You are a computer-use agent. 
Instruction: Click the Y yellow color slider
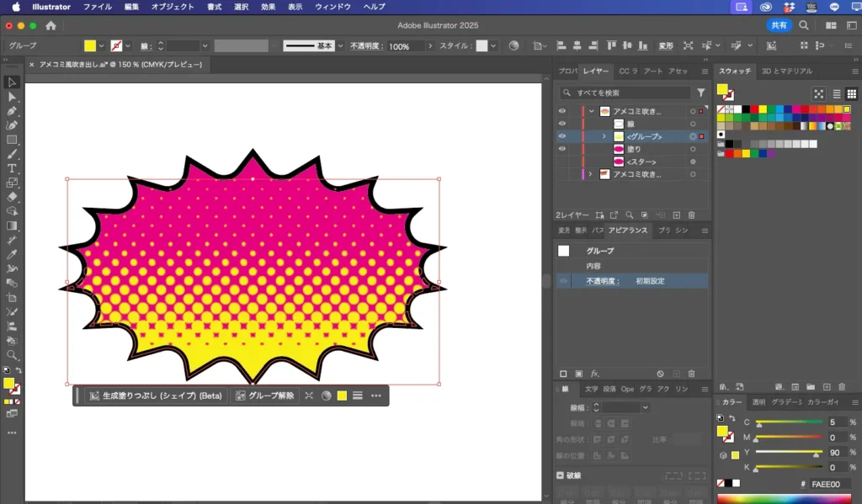(x=788, y=453)
